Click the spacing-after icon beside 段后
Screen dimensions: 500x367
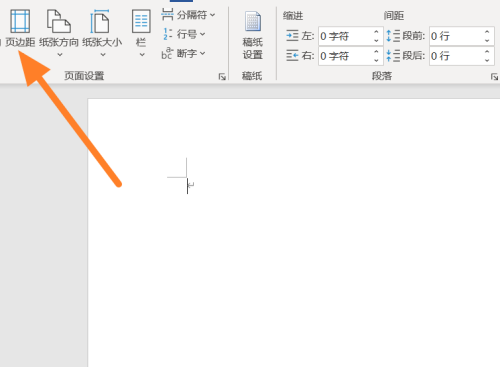click(393, 56)
